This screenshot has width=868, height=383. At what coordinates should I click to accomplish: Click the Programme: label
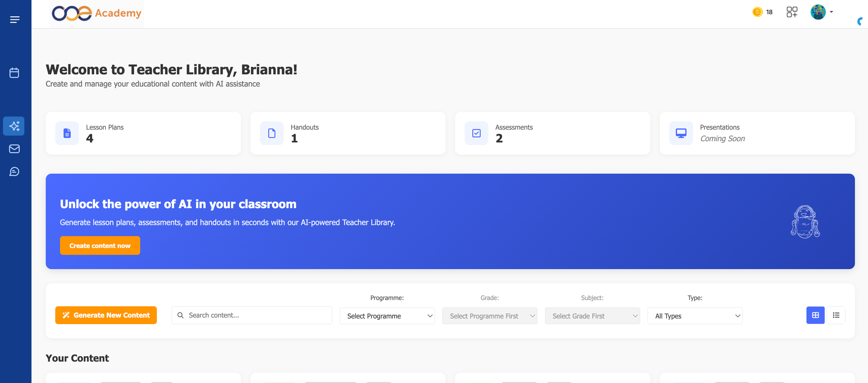tap(387, 298)
